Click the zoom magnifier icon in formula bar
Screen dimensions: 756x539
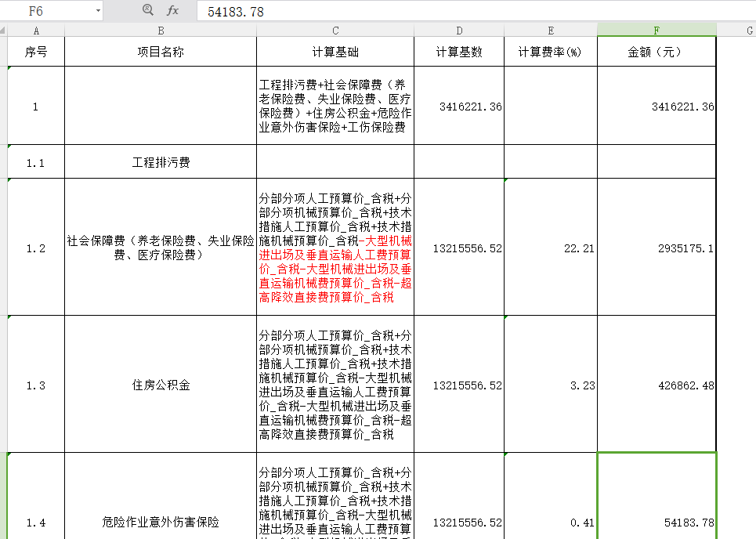pyautogui.click(x=148, y=9)
